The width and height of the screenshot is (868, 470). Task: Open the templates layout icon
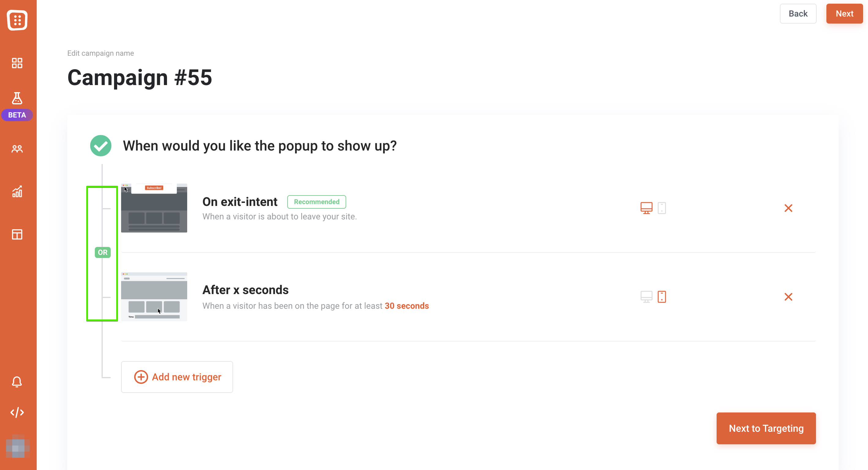coord(17,234)
